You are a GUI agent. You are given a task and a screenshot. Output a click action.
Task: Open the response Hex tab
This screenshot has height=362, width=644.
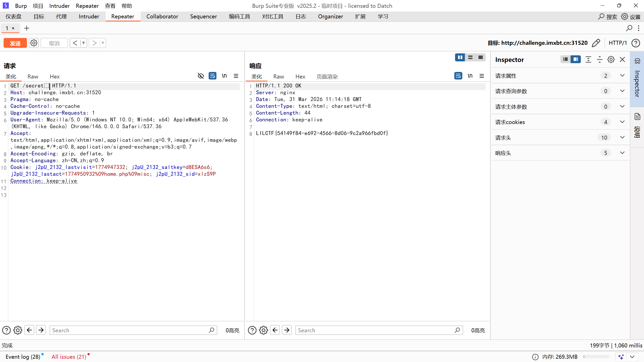[x=300, y=77]
